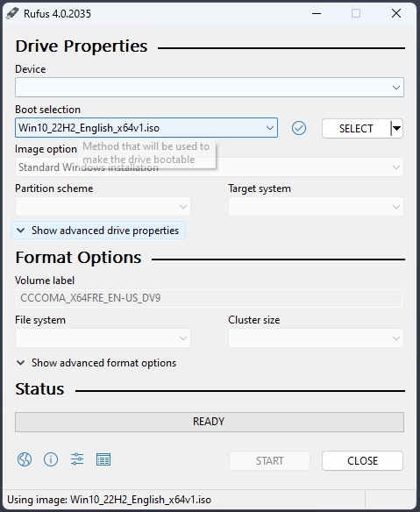Open the Device dropdown

tap(210, 87)
